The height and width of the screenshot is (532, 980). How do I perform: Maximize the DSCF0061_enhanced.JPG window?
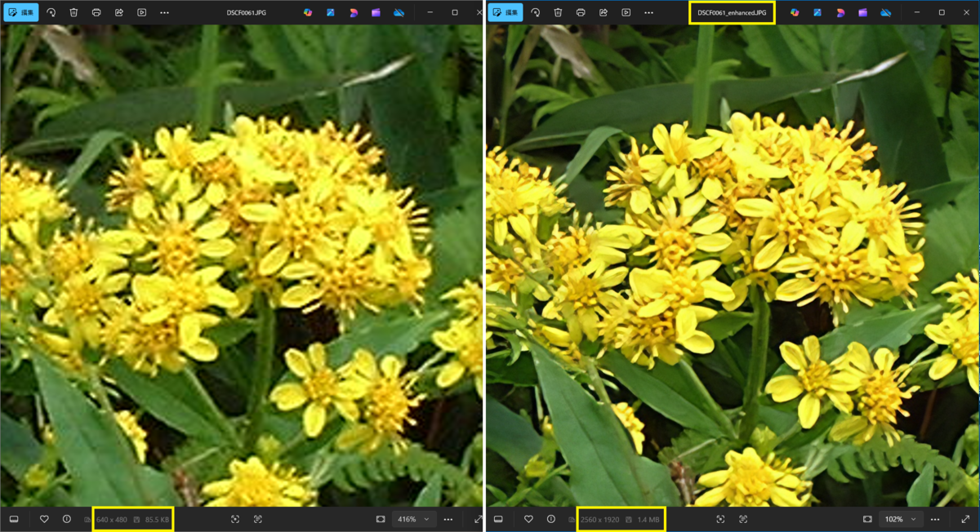click(942, 12)
